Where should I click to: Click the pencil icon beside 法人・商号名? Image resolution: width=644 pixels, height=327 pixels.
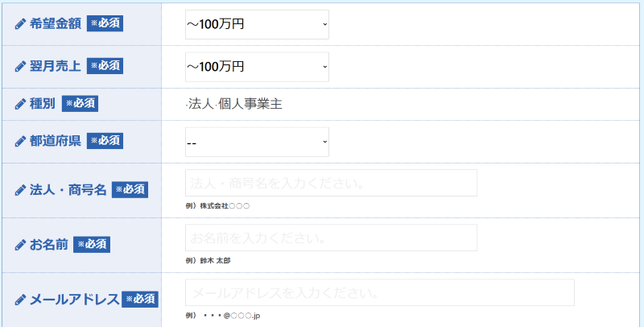coord(21,190)
